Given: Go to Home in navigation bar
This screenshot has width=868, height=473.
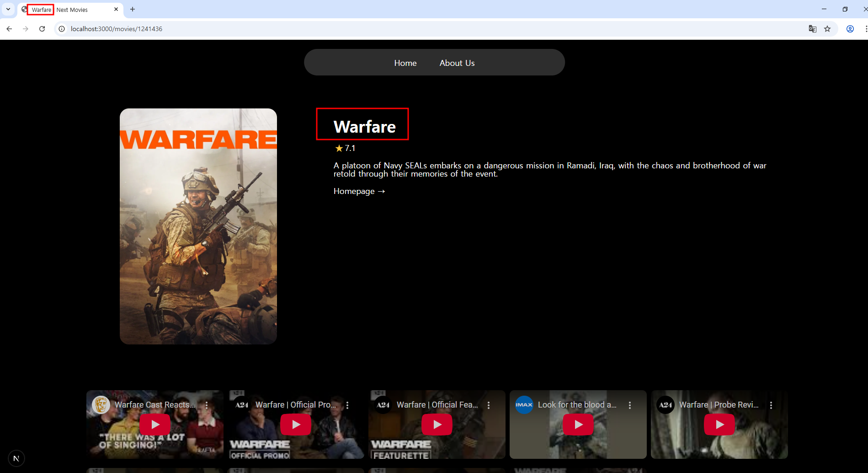Looking at the screenshot, I should pos(405,63).
